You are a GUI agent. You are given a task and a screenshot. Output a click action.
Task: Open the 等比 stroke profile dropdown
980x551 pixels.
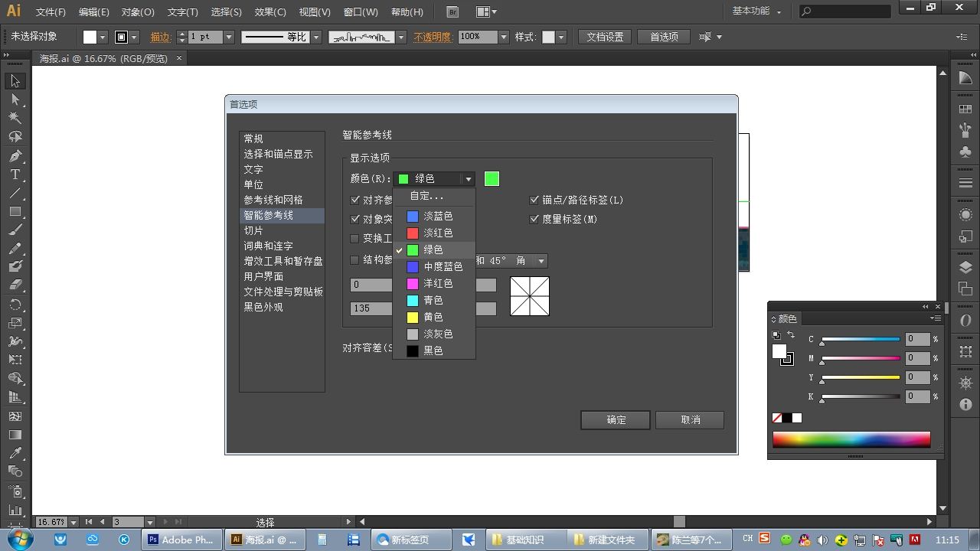pyautogui.click(x=316, y=37)
